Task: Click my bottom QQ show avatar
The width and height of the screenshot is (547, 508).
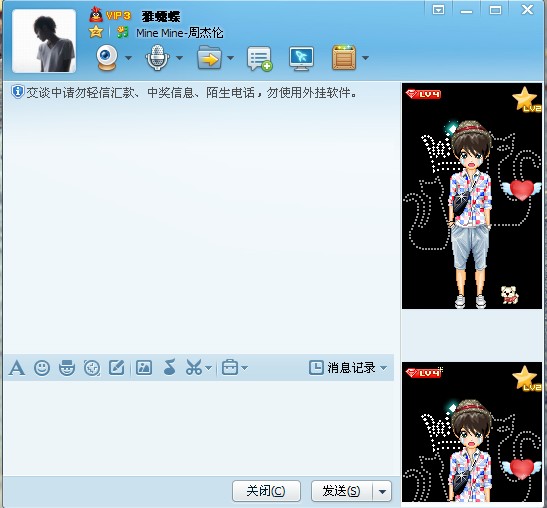Action: coord(472,432)
